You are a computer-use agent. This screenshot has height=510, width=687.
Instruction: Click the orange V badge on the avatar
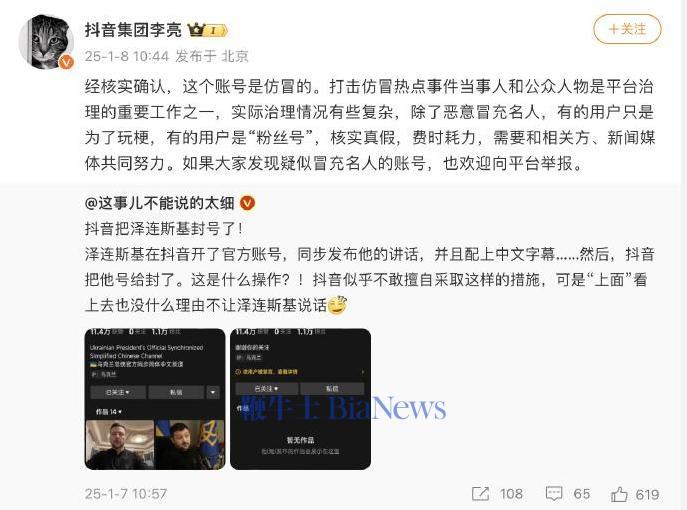click(x=66, y=63)
